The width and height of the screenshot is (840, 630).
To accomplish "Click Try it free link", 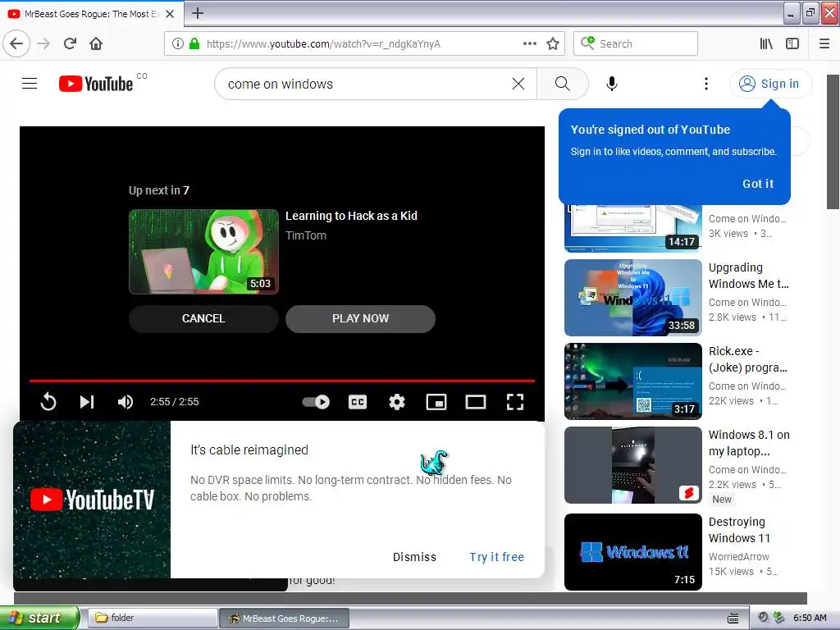I will click(x=496, y=557).
